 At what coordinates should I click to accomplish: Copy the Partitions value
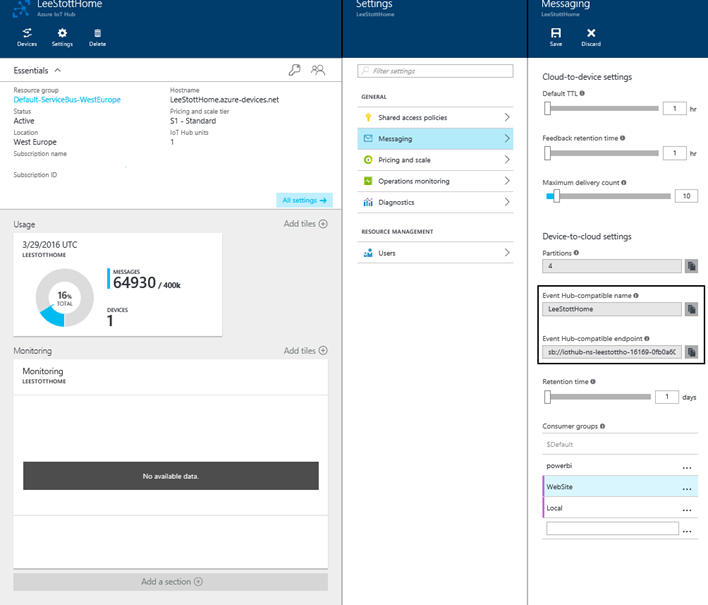(691, 266)
